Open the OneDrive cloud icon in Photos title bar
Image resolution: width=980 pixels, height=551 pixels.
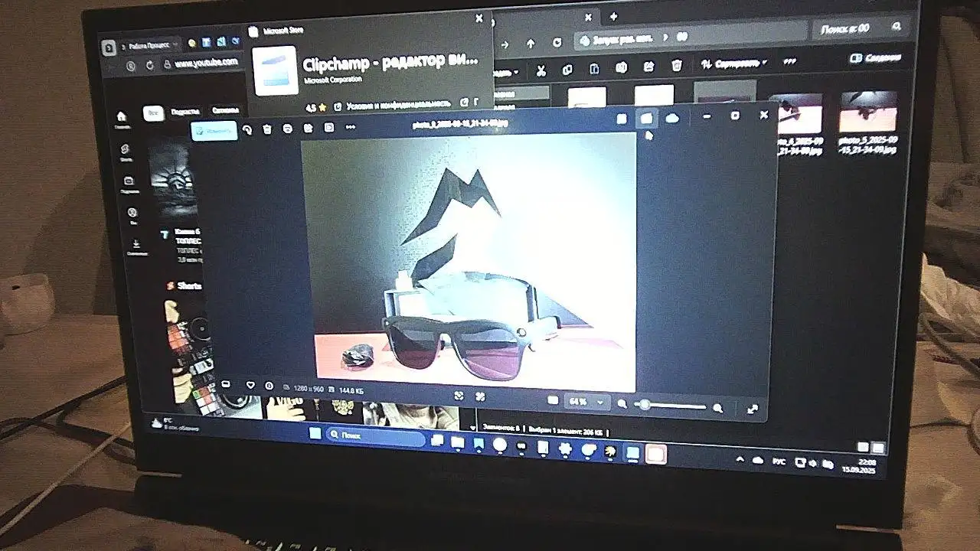tap(672, 118)
